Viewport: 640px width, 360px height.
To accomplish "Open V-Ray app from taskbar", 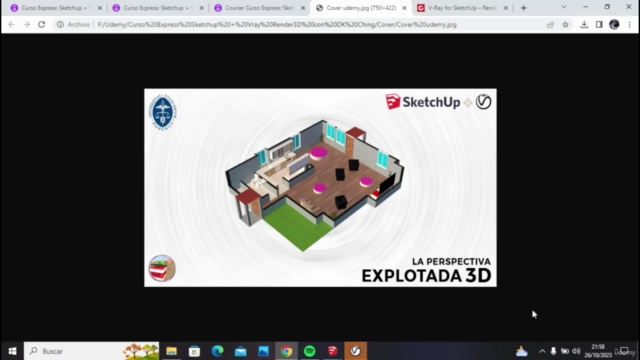I will point(356,351).
